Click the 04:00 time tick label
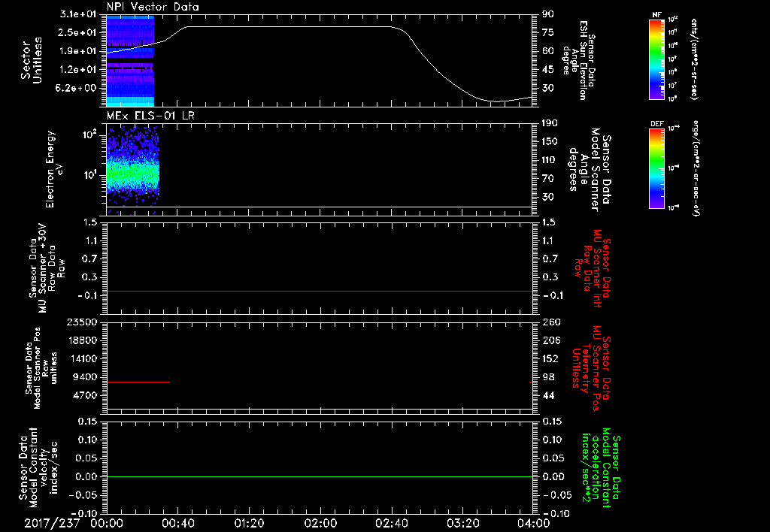The image size is (770, 532). point(534,524)
